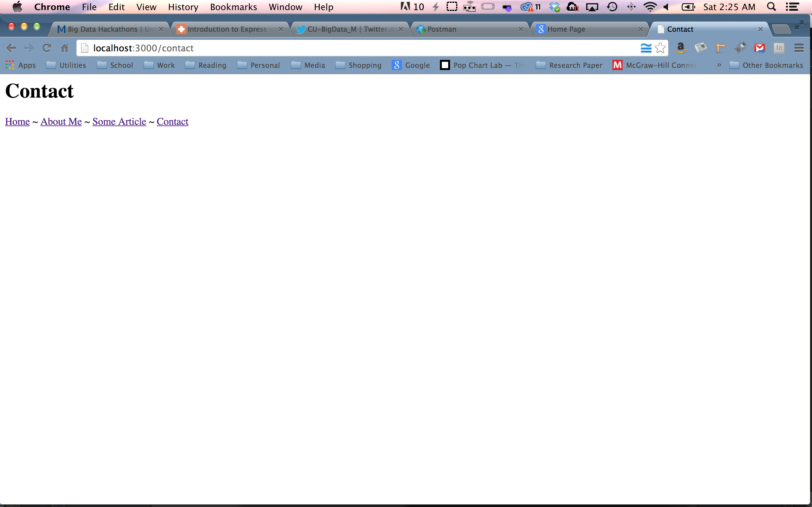Click the Gmail extension icon
This screenshot has height=507, width=812.
(759, 48)
